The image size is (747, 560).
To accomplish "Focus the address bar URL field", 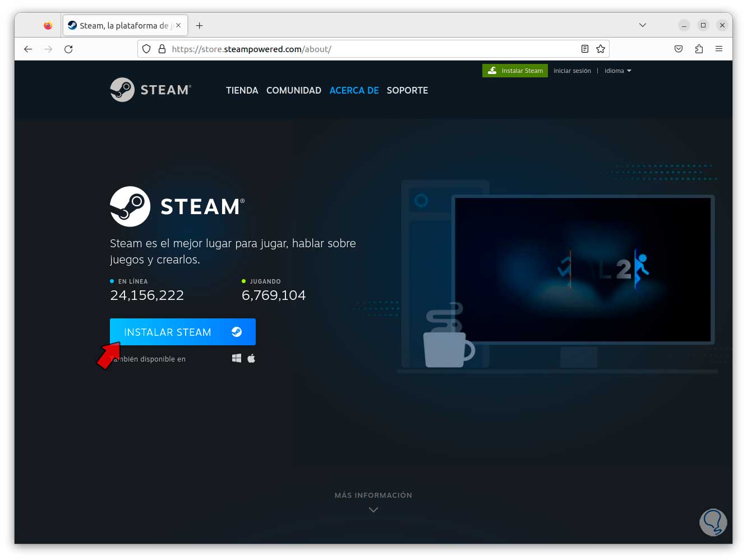I will 373,49.
